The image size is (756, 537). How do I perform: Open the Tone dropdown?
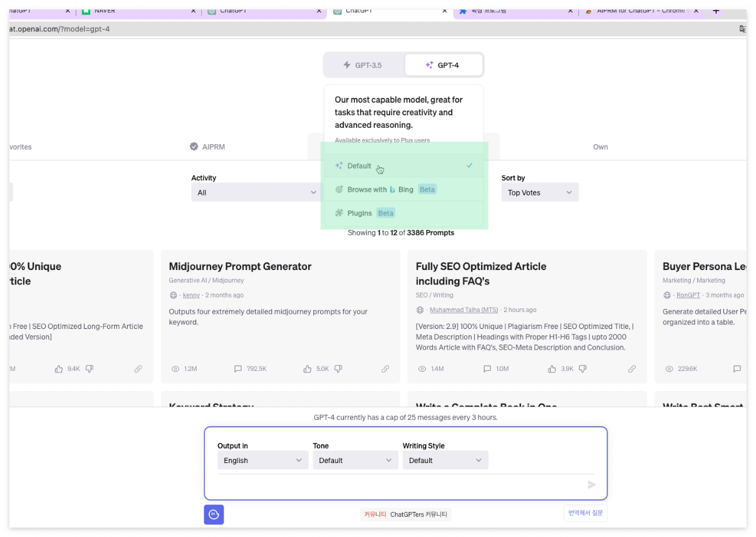point(355,461)
